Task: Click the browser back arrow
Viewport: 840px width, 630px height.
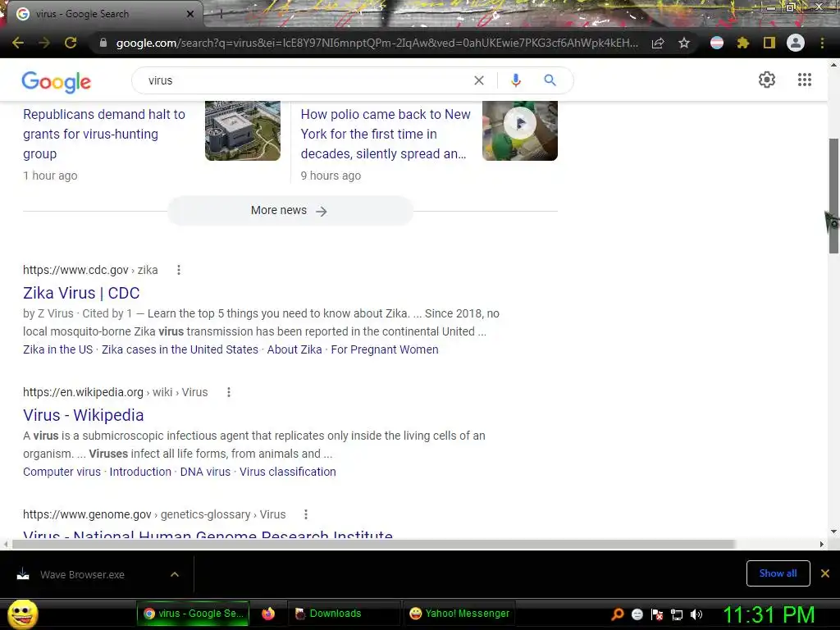Action: click(x=18, y=43)
